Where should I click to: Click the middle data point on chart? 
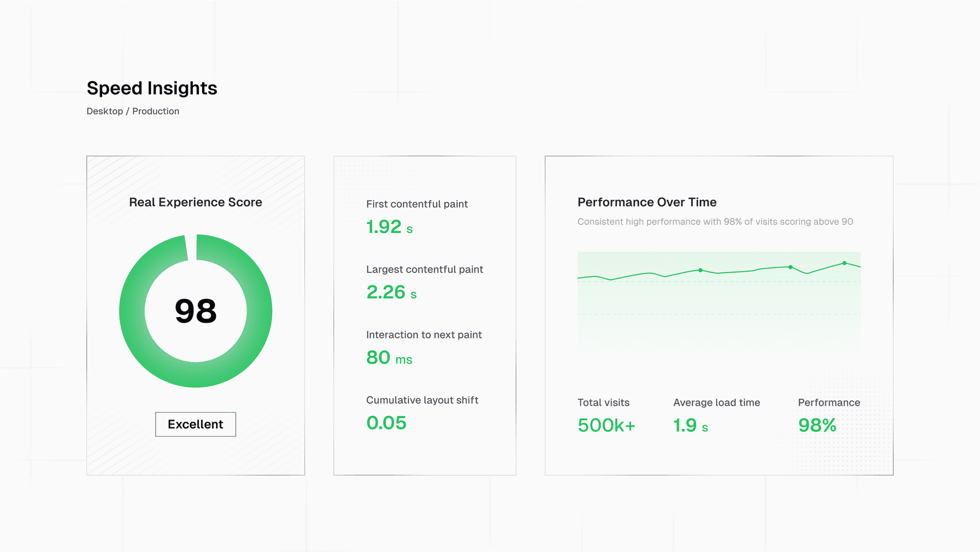(x=791, y=267)
